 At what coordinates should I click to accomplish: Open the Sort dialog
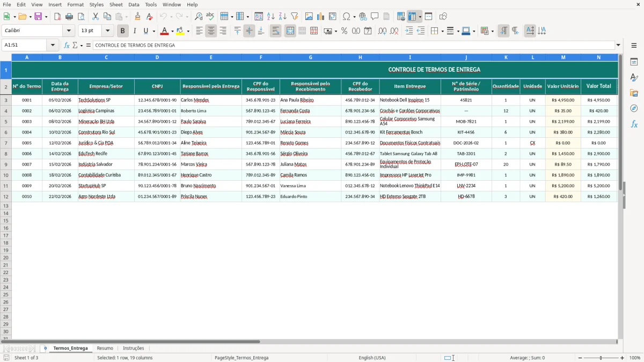(x=259, y=17)
